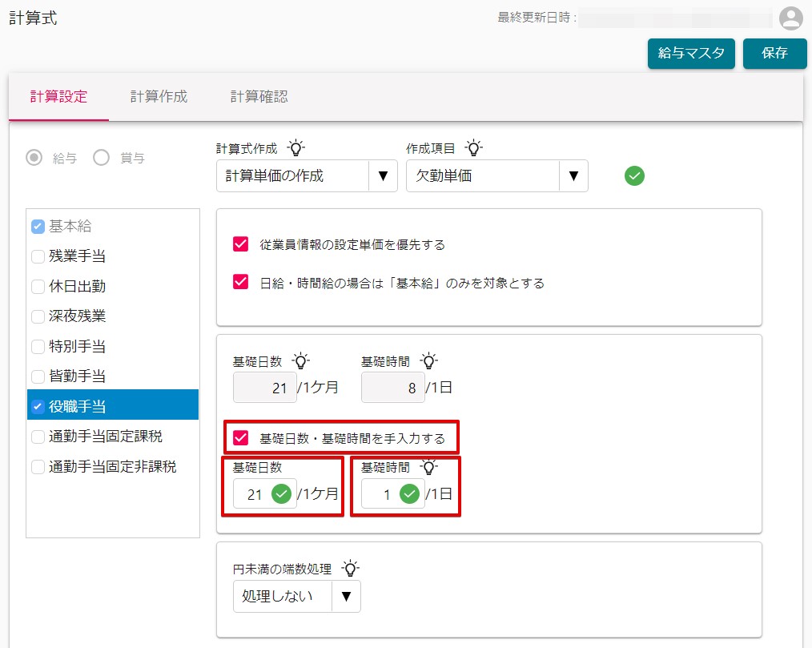Check the 皆勤手当 checkbox
This screenshot has height=648, width=812.
pyautogui.click(x=38, y=376)
